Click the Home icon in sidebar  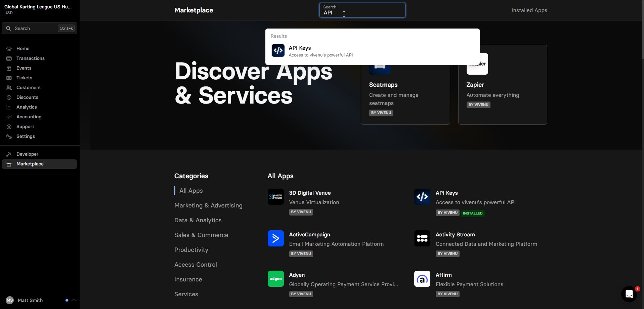9,49
